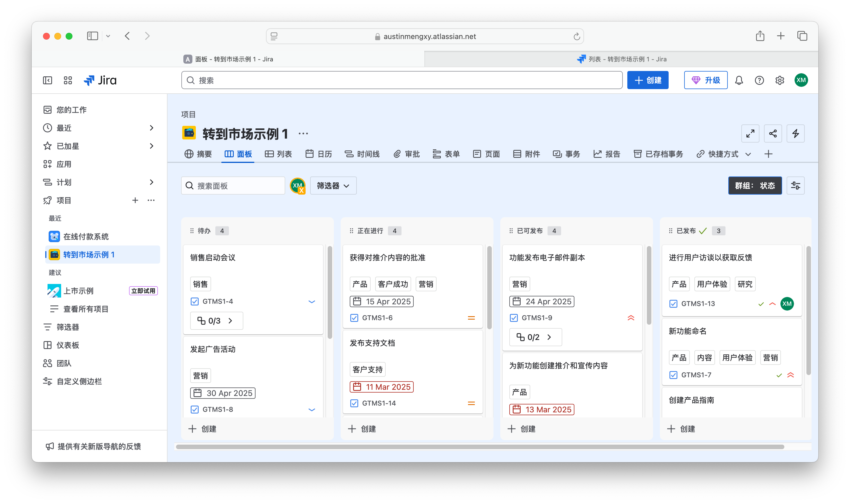Open board view settings sliders icon
The width and height of the screenshot is (850, 504).
tap(795, 186)
